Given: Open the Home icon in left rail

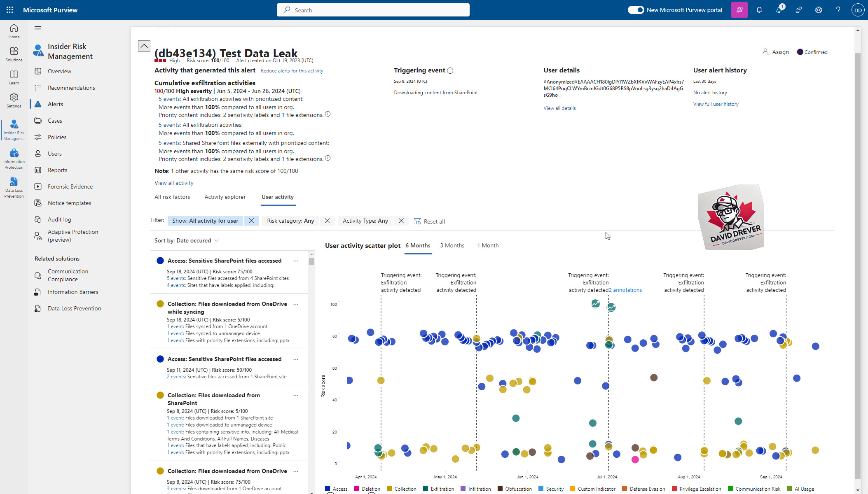Looking at the screenshot, I should (x=14, y=31).
